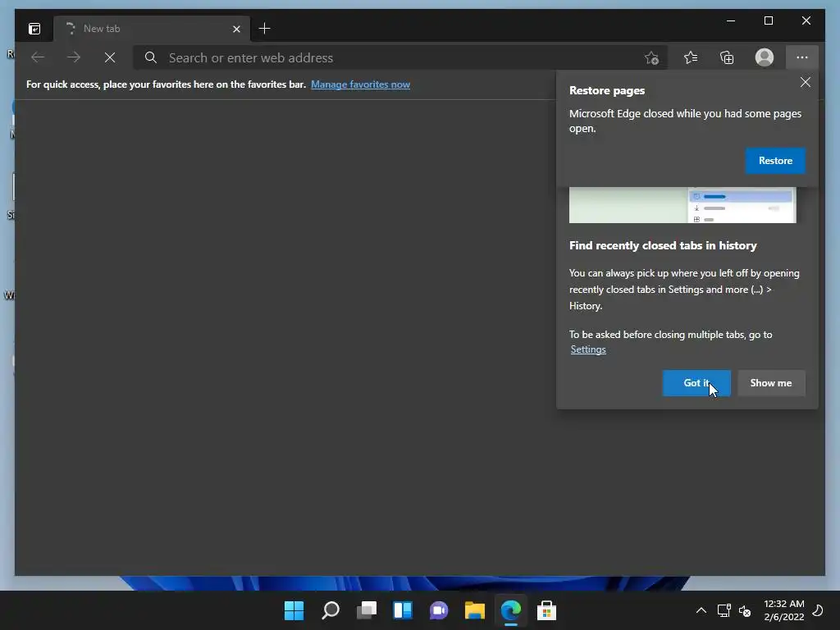Image resolution: width=840 pixels, height=630 pixels.
Task: Minimize the Edge window
Action: [x=731, y=21]
